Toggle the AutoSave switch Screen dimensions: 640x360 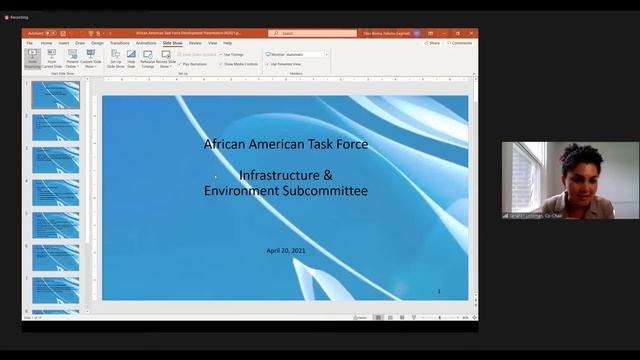[x=51, y=33]
